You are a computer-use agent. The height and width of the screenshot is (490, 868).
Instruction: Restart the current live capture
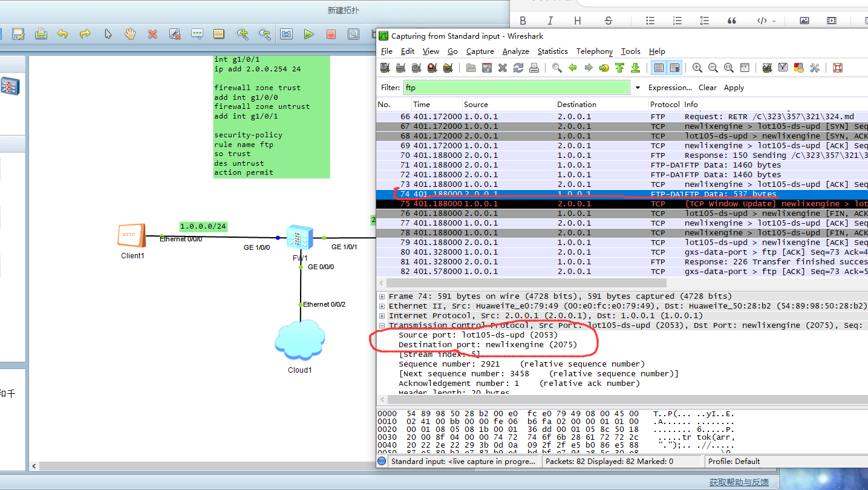click(449, 67)
